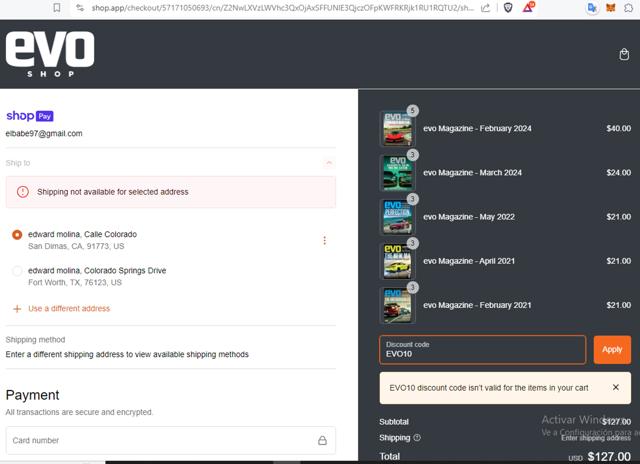Click the April 2021 magazine thumbnail

tap(397, 261)
